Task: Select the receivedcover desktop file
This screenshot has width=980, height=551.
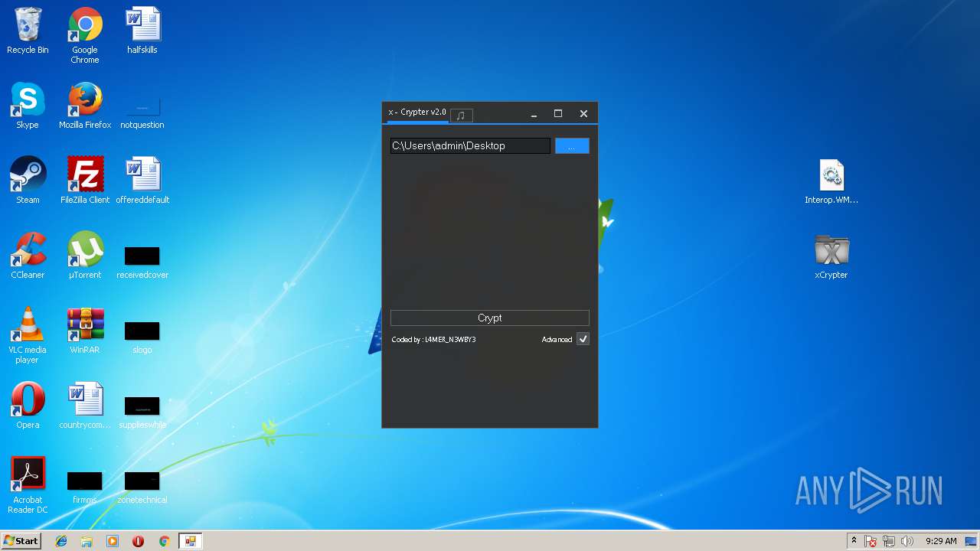Action: tap(142, 262)
